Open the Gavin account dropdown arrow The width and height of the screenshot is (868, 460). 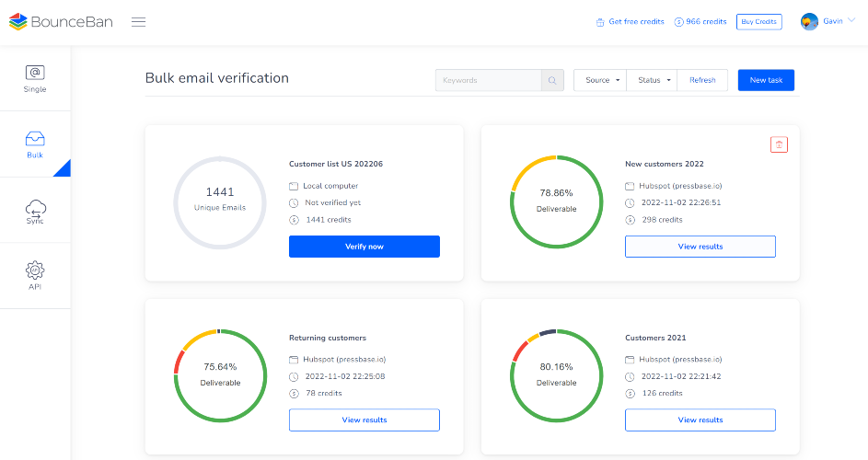(851, 21)
